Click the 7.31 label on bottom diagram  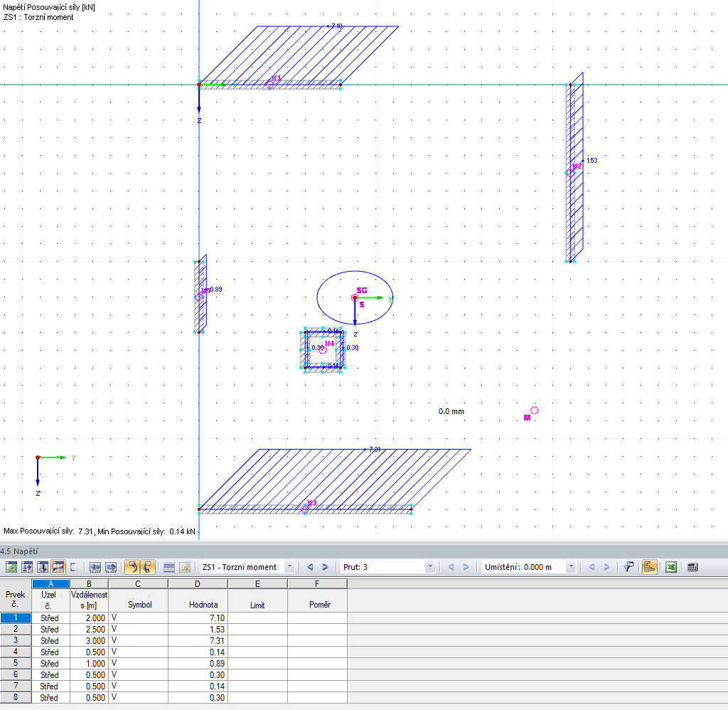(x=374, y=450)
